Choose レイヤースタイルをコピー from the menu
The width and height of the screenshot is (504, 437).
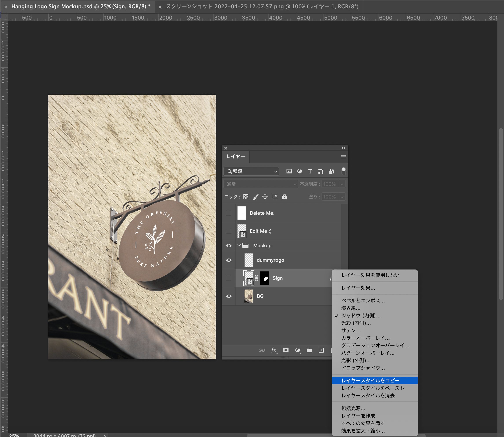click(370, 381)
